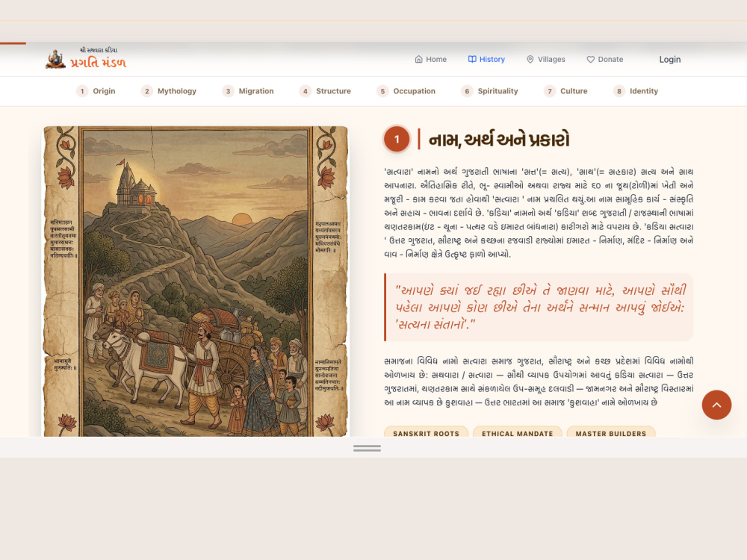Click the MASTER BUILDERS tag
Image resolution: width=747 pixels, height=560 pixels.
click(611, 432)
